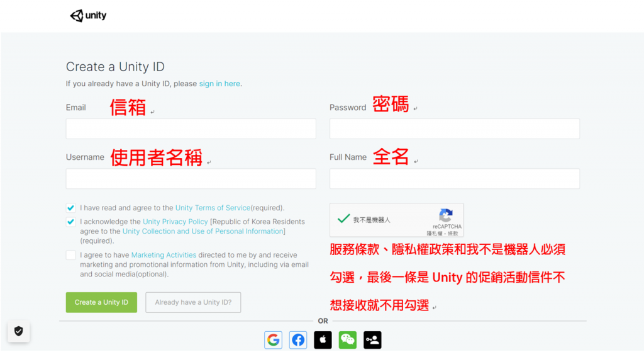The height and width of the screenshot is (352, 644).
Task: Toggle the 我不是機器人 reCAPTCHA checkbox
Action: (x=343, y=219)
